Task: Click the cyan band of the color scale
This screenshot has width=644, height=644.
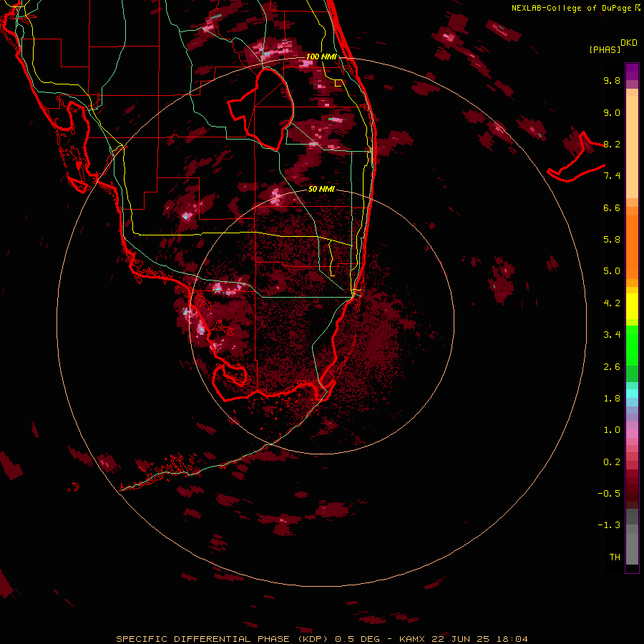Action: (x=632, y=394)
